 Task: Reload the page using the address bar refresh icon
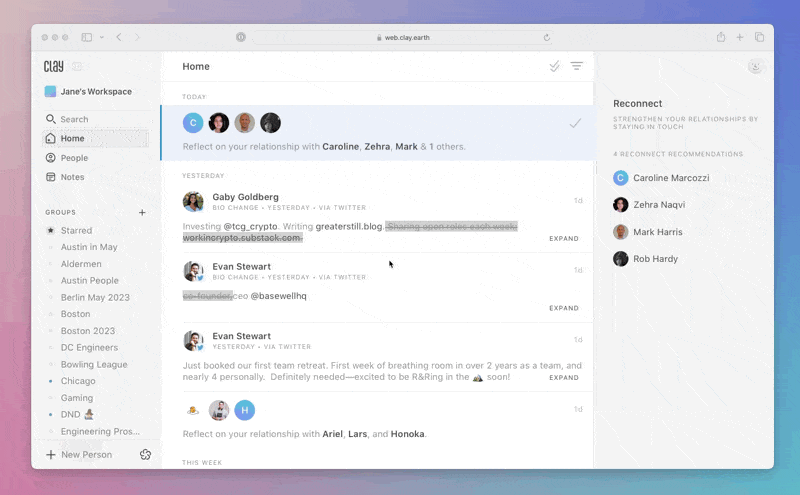(x=547, y=38)
